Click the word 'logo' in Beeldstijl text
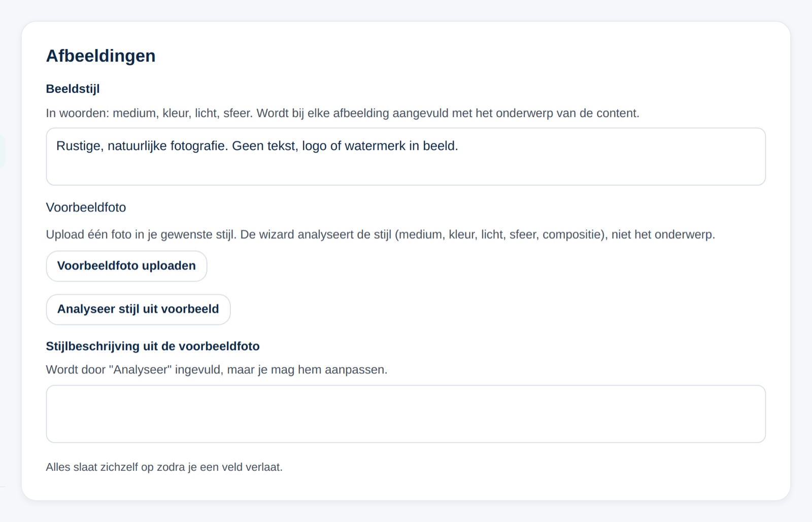This screenshot has width=812, height=522. (x=314, y=146)
